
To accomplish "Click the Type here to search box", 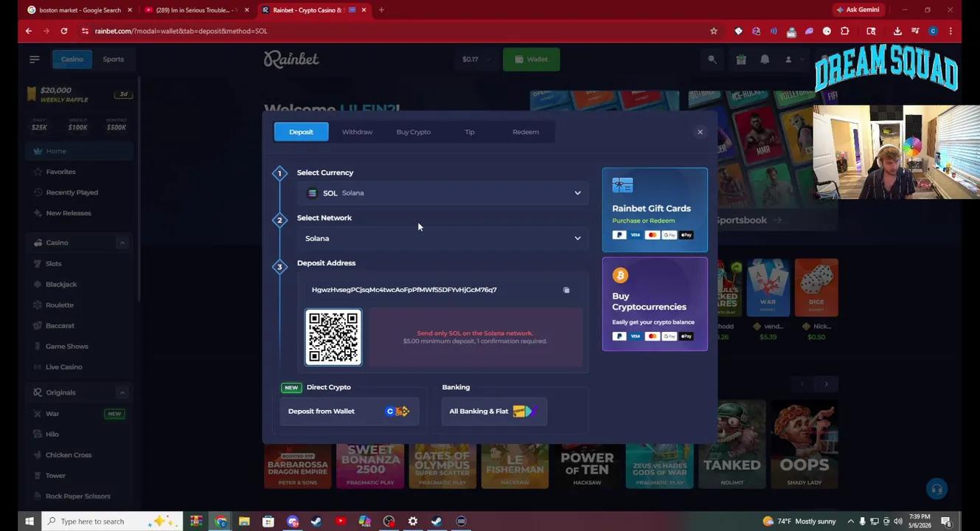I will [x=111, y=521].
